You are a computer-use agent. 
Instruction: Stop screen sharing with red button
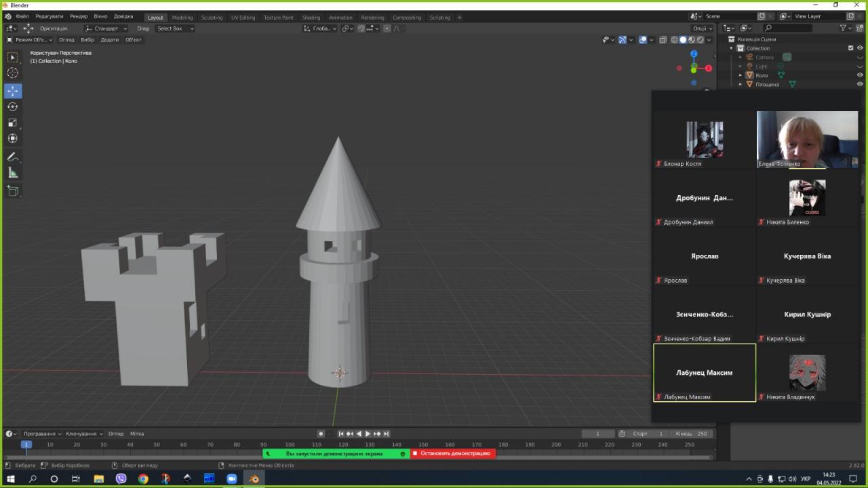[x=453, y=453]
